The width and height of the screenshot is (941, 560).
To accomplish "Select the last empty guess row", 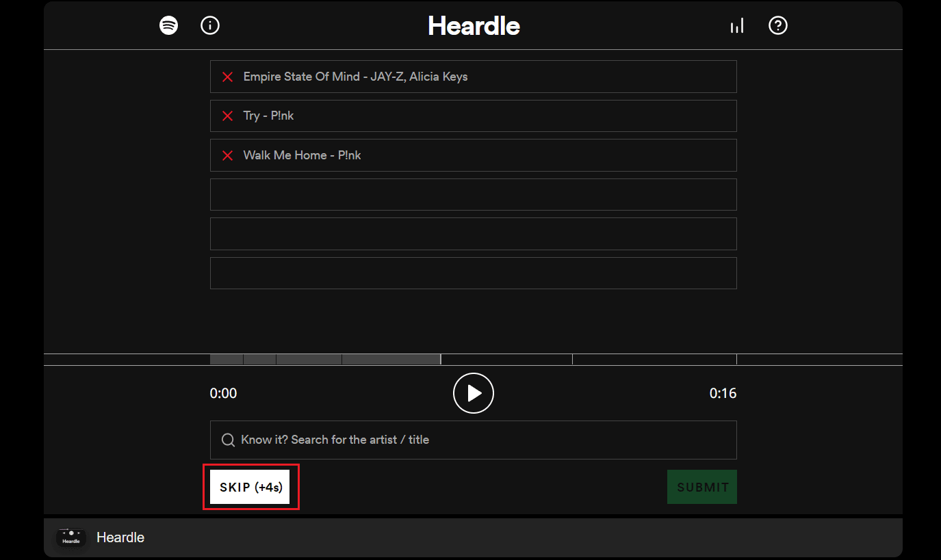I will tap(473, 273).
